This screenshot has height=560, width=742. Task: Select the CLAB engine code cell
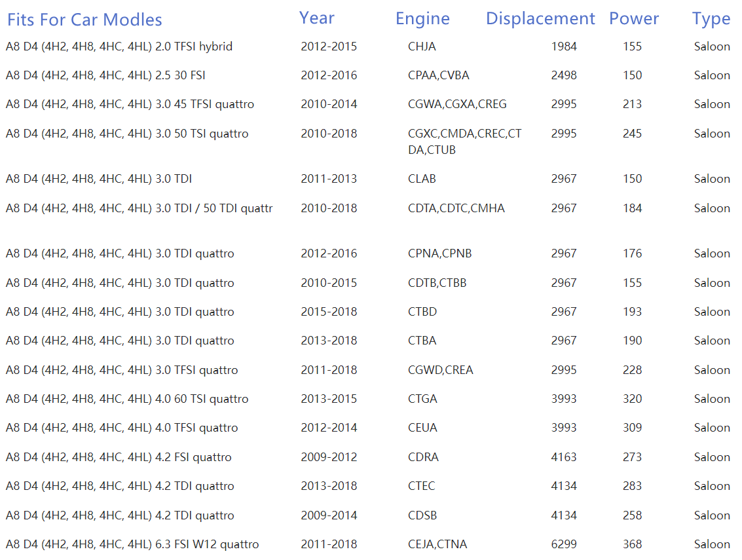click(x=422, y=179)
